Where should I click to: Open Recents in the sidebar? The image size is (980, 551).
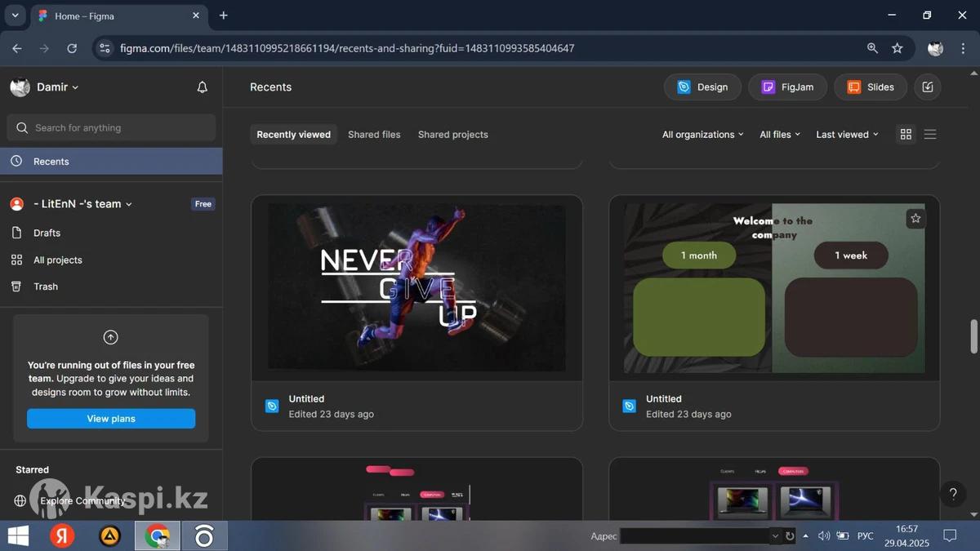click(x=111, y=161)
